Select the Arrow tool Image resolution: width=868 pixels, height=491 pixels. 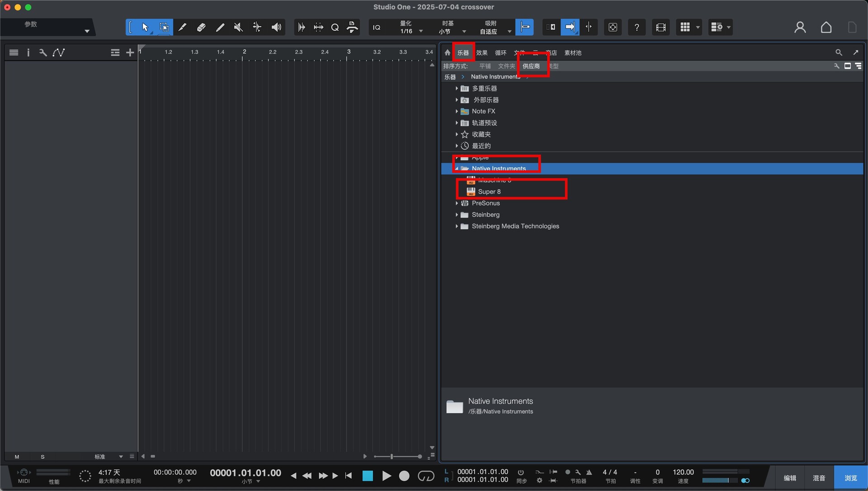point(145,27)
